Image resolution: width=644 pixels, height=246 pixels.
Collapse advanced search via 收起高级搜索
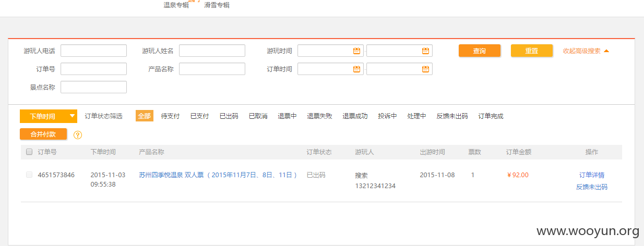[586, 51]
